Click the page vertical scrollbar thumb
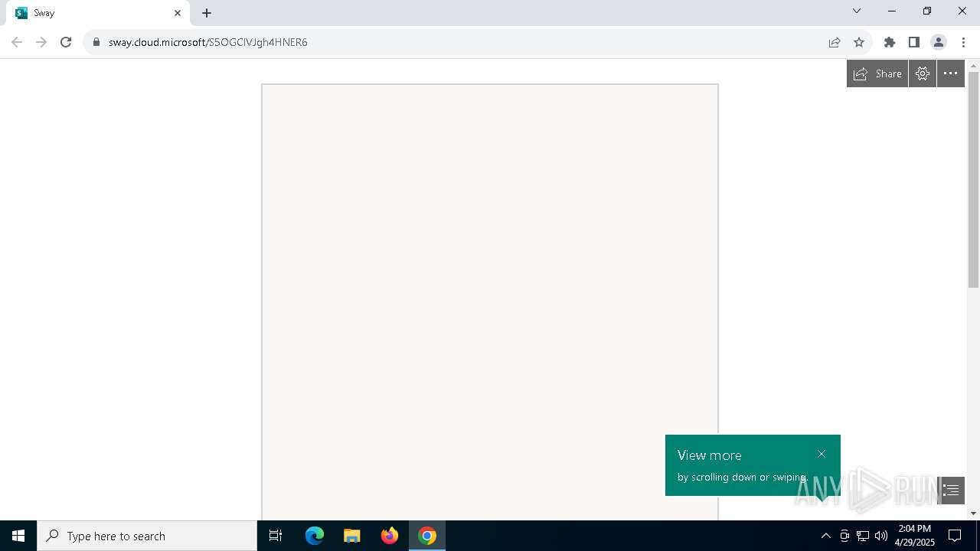 (973, 180)
